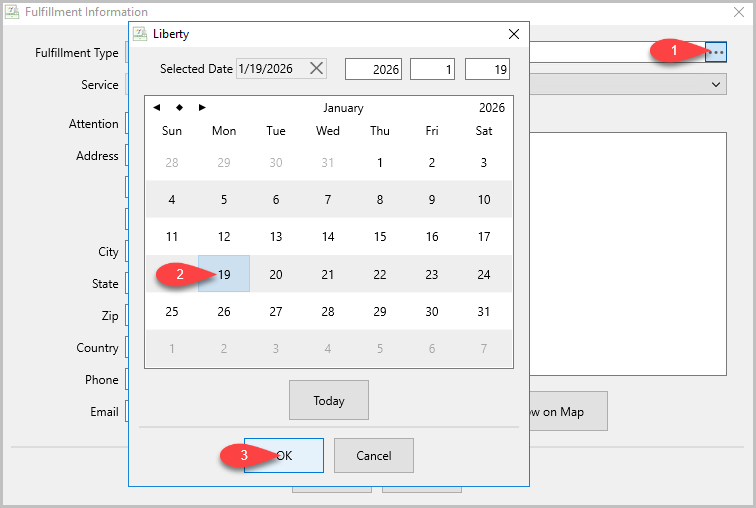Open the ellipsis browse button in Fulfillment Information
This screenshot has width=756, height=508.
(716, 52)
